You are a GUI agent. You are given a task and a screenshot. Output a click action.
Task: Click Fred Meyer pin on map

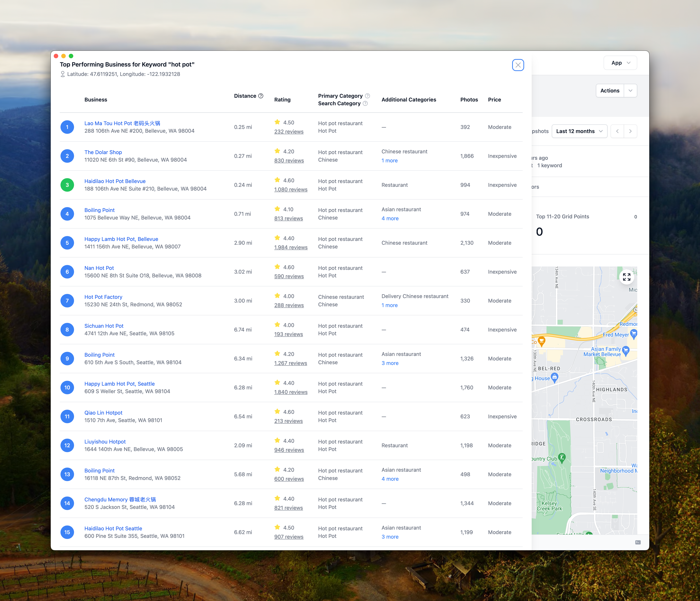(633, 334)
